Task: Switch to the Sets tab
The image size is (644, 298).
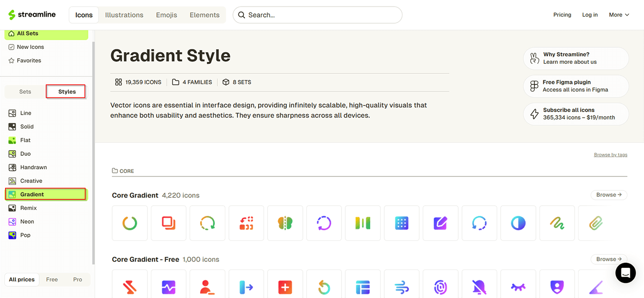Action: (25, 91)
